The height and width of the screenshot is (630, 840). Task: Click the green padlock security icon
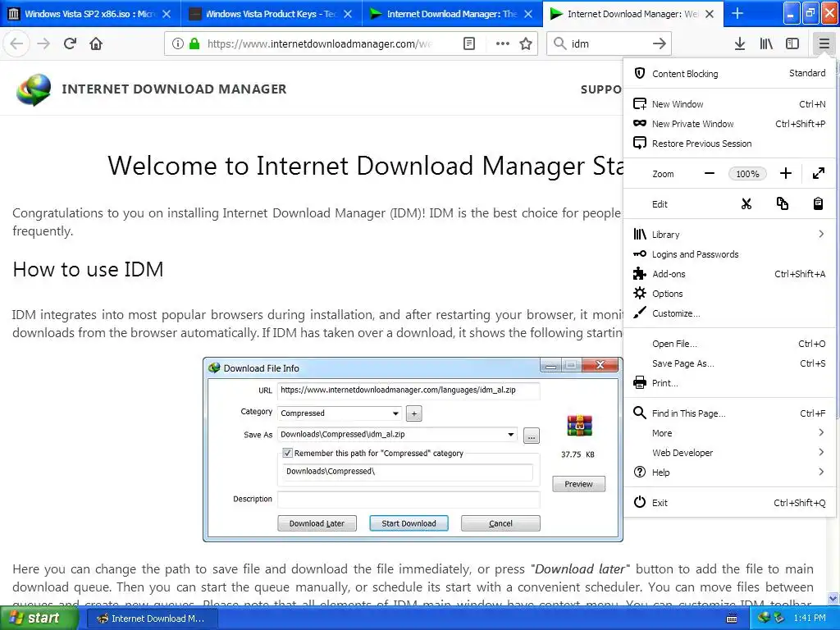coord(194,43)
